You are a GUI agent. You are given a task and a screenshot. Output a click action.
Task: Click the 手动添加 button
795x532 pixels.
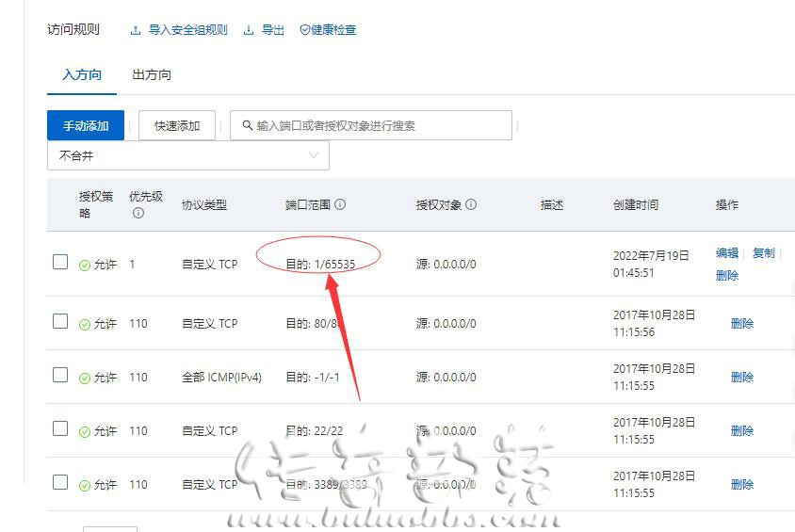coord(86,125)
